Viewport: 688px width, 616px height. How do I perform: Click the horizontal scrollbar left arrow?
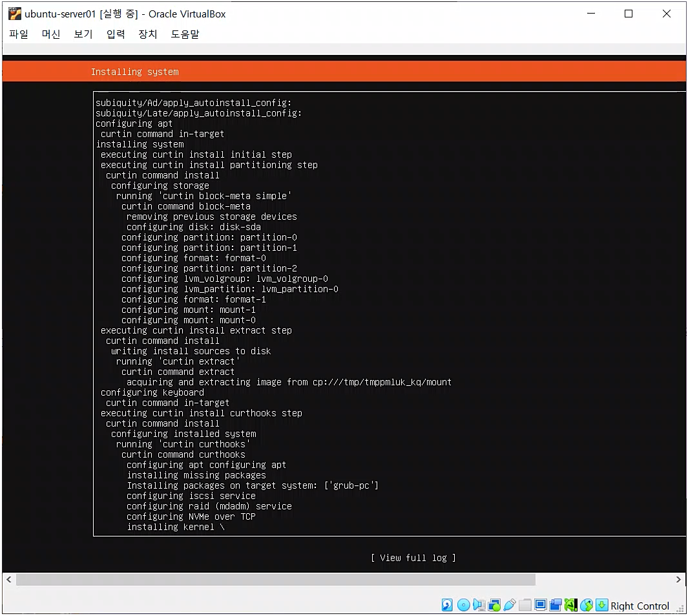(x=9, y=580)
